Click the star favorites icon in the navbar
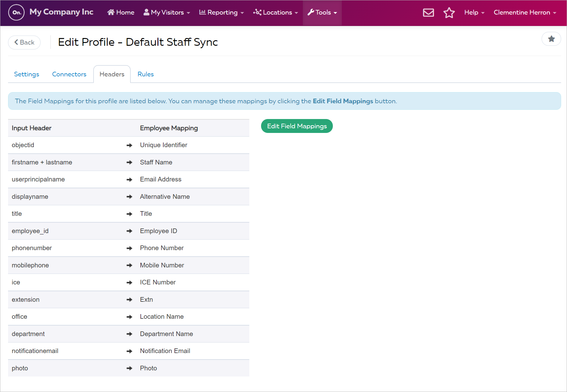The width and height of the screenshot is (567, 392). click(x=449, y=13)
